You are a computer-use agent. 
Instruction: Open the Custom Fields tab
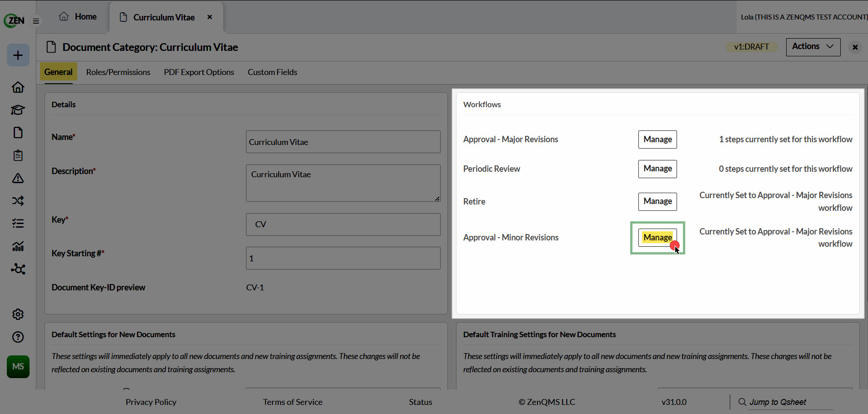272,72
